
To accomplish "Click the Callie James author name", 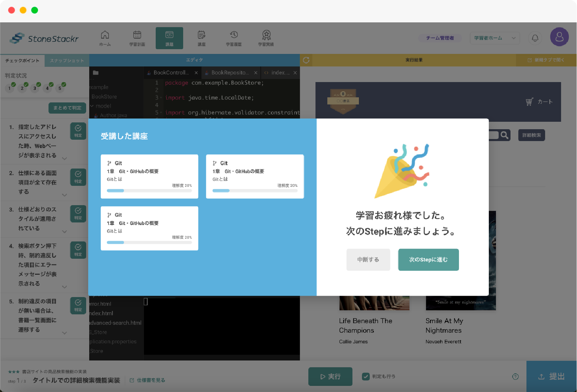I will pyautogui.click(x=353, y=342).
